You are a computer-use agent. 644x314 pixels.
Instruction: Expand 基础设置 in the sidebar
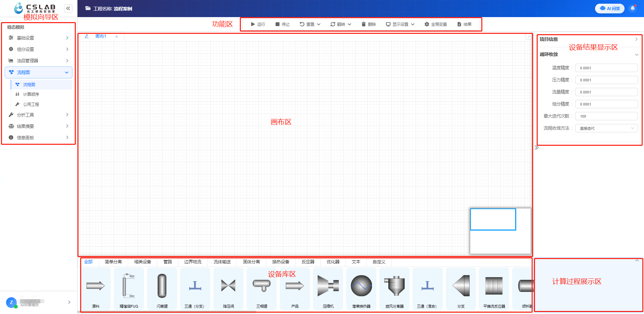click(x=39, y=38)
